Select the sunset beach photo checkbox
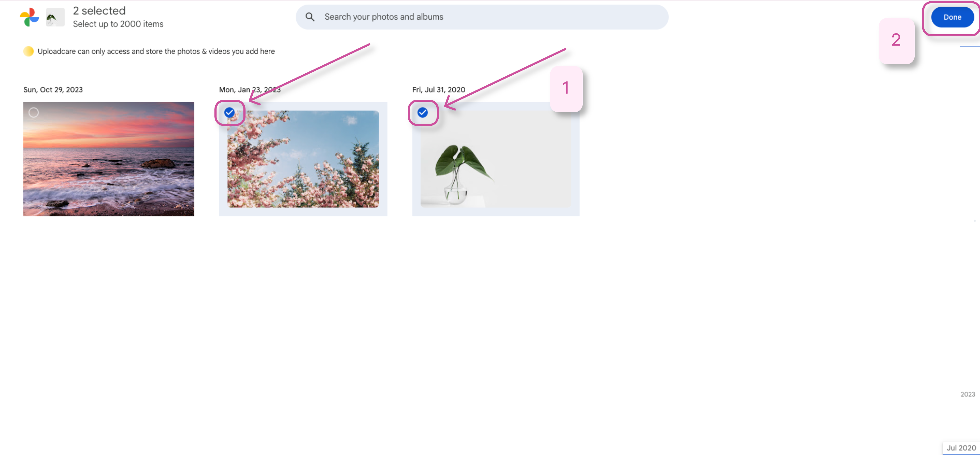 [x=33, y=113]
